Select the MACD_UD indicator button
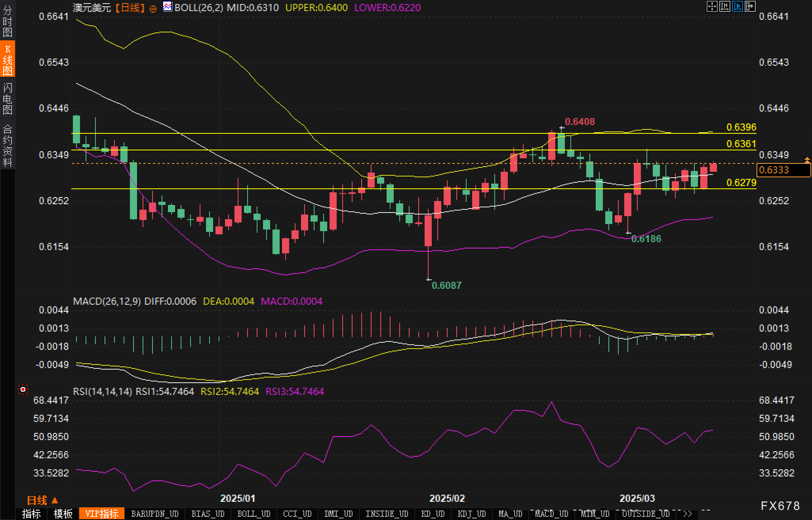Viewport: 812px width, 520px height. [x=551, y=514]
